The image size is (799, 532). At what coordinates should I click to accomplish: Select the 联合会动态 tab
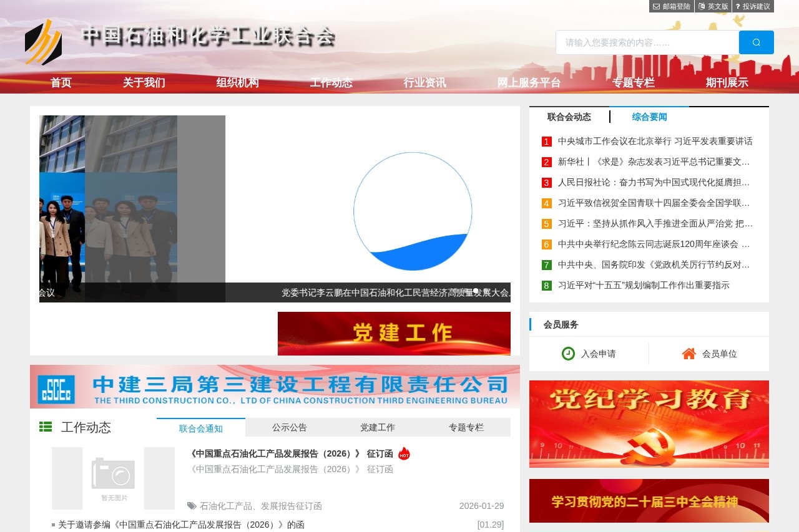point(569,117)
